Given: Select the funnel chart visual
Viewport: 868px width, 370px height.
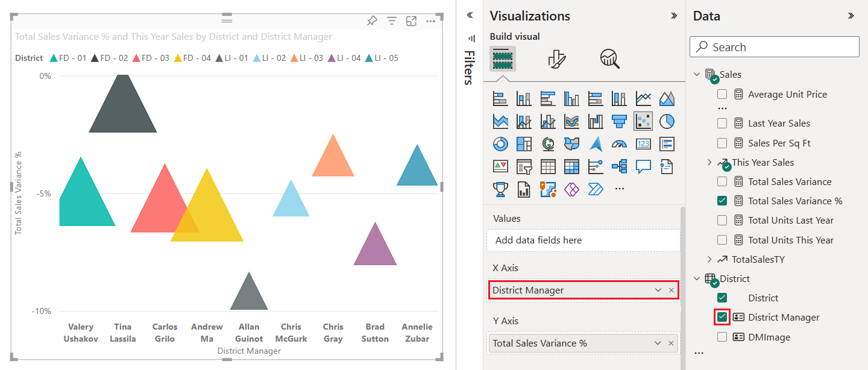Looking at the screenshot, I should [x=619, y=121].
